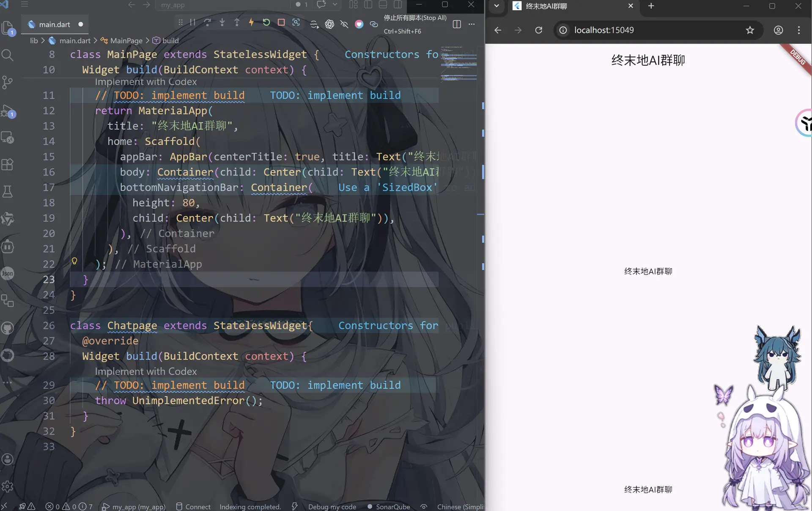The width and height of the screenshot is (812, 511).
Task: Click "Implement with Codex" above line 11
Action: (146, 82)
